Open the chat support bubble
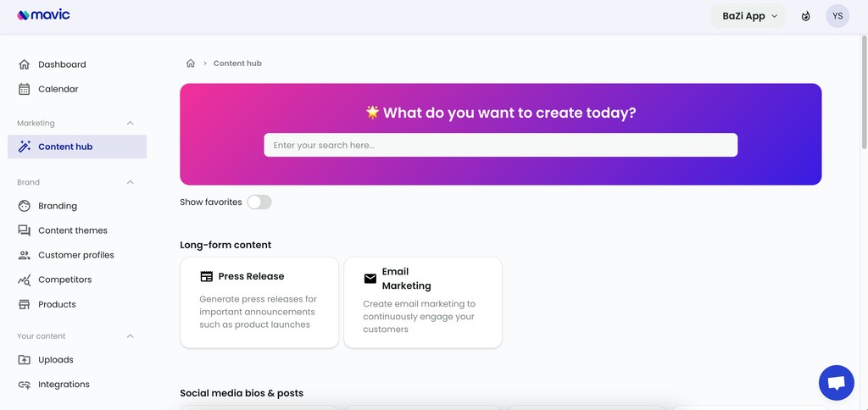This screenshot has width=868, height=410. coord(837,383)
